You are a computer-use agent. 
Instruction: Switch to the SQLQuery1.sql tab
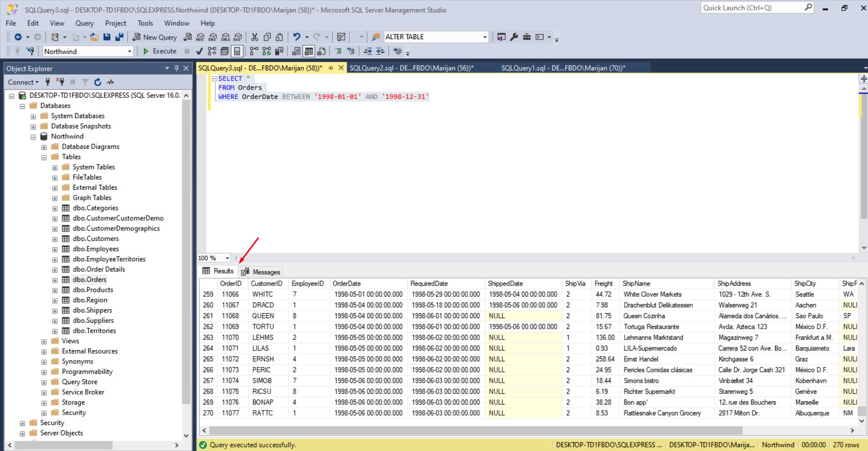click(x=563, y=68)
